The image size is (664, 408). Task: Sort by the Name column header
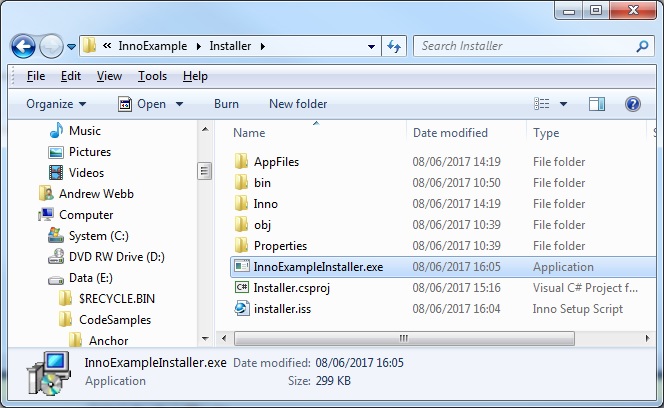(249, 133)
